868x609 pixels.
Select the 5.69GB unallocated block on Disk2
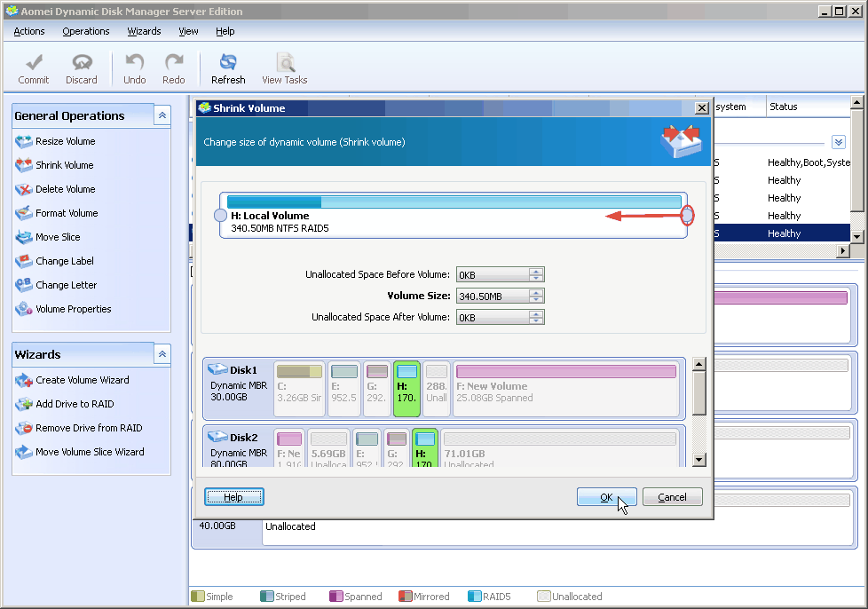pyautogui.click(x=328, y=447)
